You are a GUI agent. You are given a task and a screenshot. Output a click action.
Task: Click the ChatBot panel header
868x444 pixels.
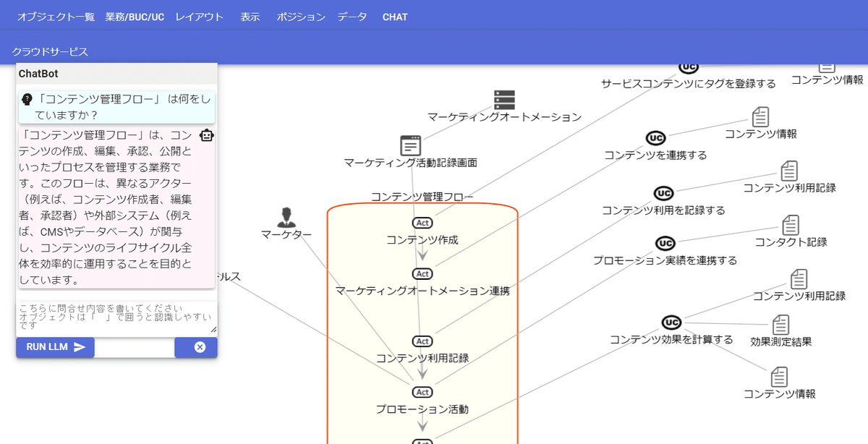tap(116, 74)
